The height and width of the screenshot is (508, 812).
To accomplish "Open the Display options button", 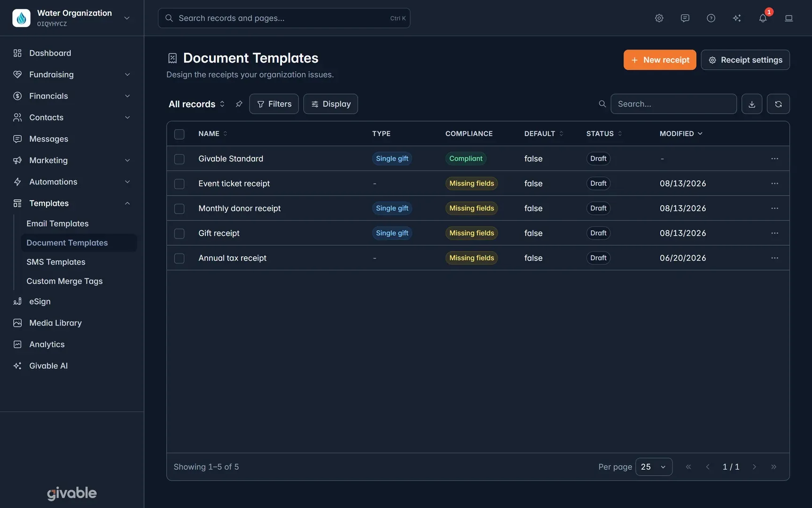I will click(x=330, y=104).
